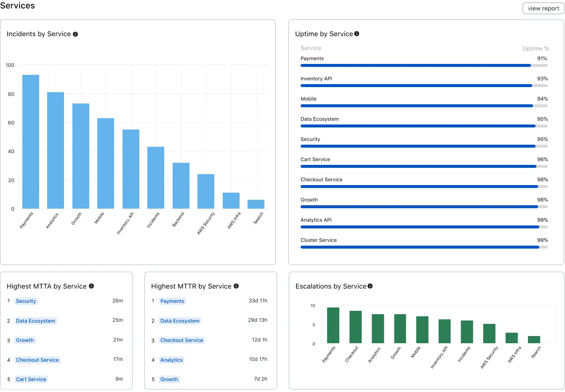Open Cart Service link in MTTA list
This screenshot has width=565, height=392.
tap(31, 379)
